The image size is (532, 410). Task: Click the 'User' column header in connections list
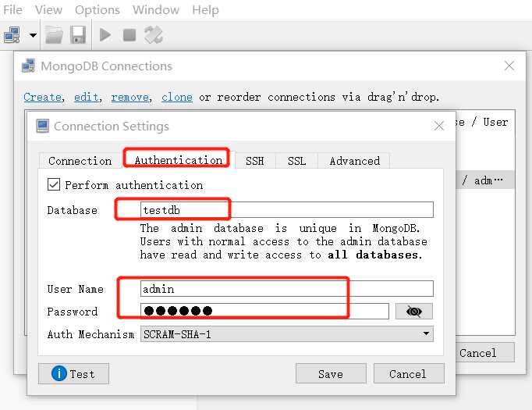[495, 122]
